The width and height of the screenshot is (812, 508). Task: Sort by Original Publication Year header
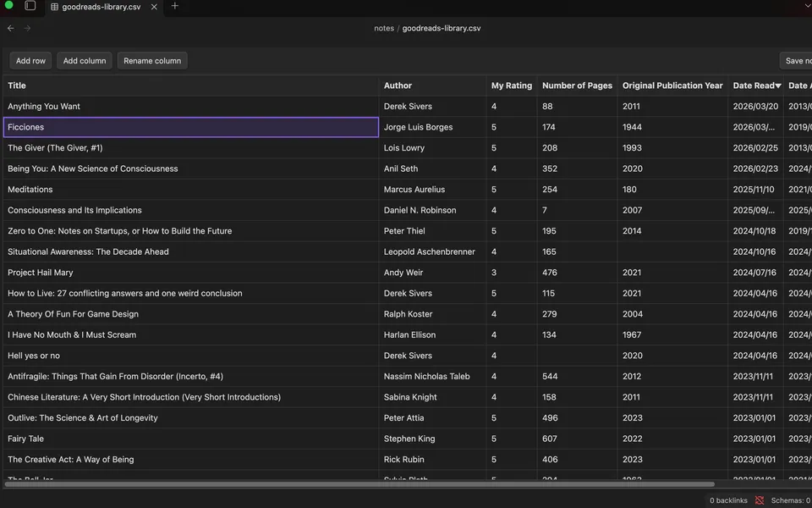click(x=672, y=86)
